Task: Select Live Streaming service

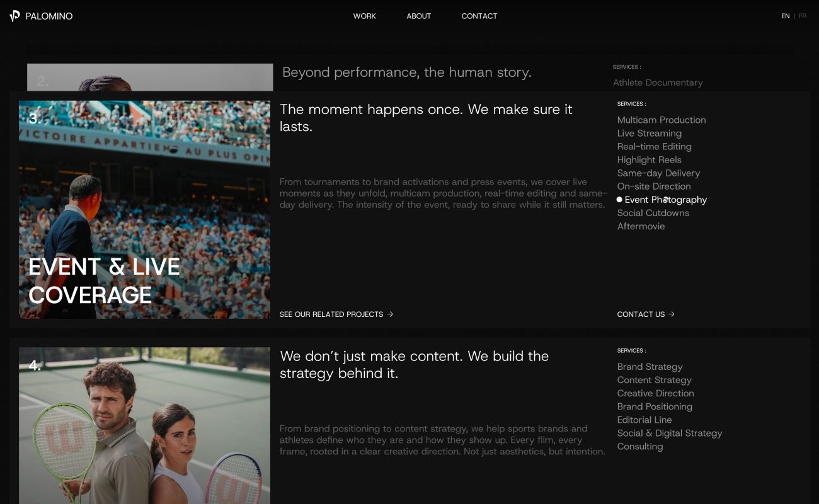Action: coord(650,134)
